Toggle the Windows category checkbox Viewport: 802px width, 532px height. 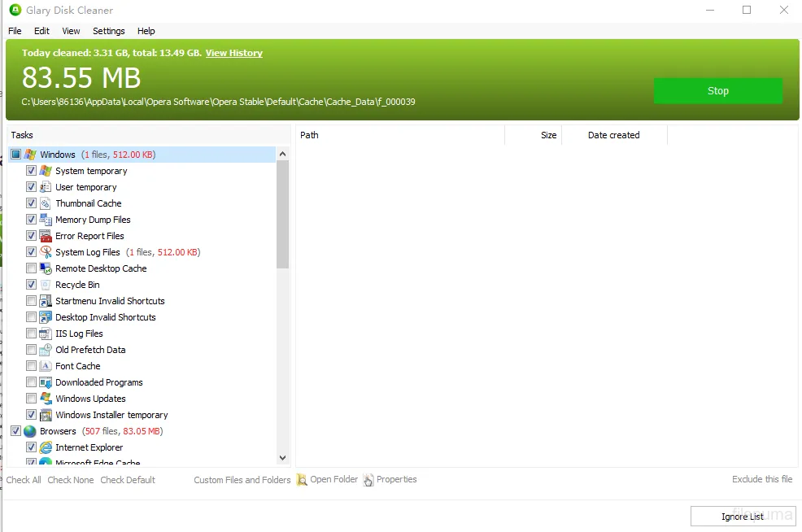[15, 155]
